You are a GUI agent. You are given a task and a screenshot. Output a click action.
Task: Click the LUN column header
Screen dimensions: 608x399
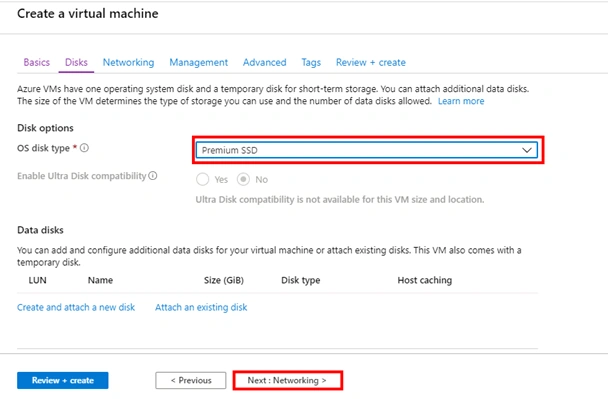(38, 280)
